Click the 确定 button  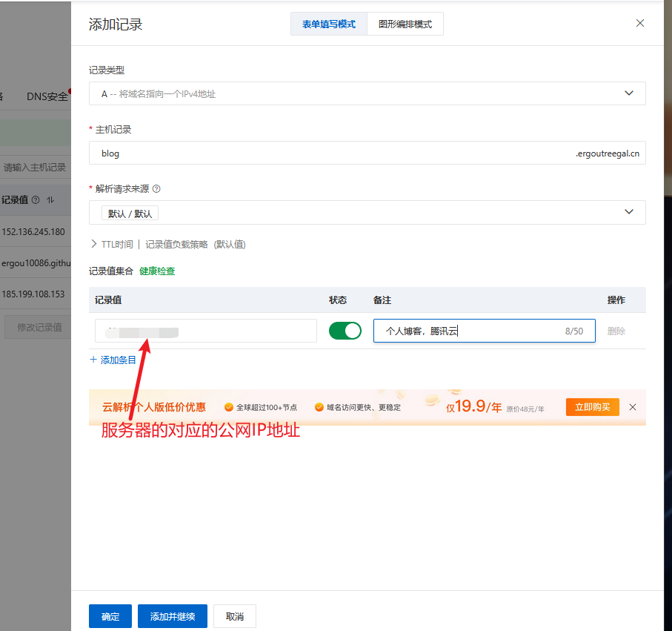click(110, 616)
